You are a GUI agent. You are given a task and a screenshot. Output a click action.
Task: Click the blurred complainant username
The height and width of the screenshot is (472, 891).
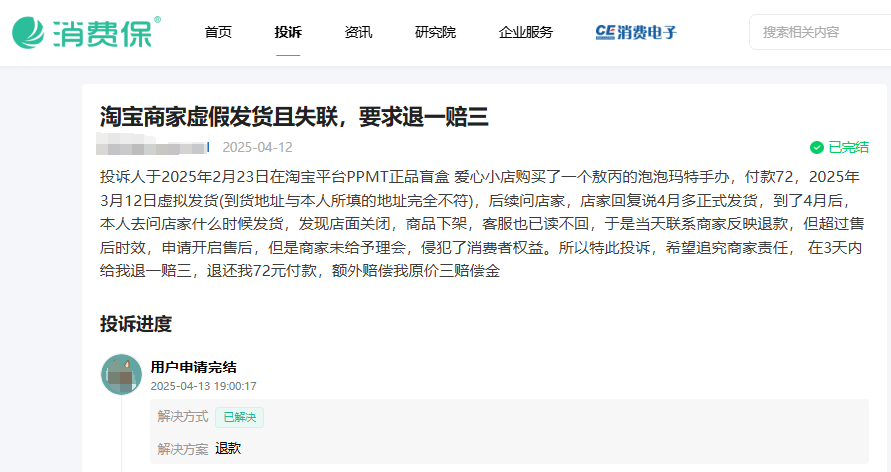point(152,144)
